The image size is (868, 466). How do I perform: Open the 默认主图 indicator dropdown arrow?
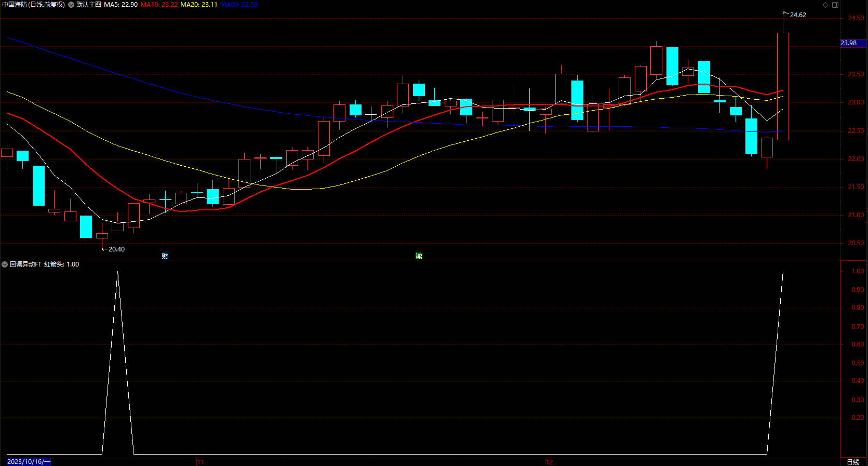click(x=71, y=5)
